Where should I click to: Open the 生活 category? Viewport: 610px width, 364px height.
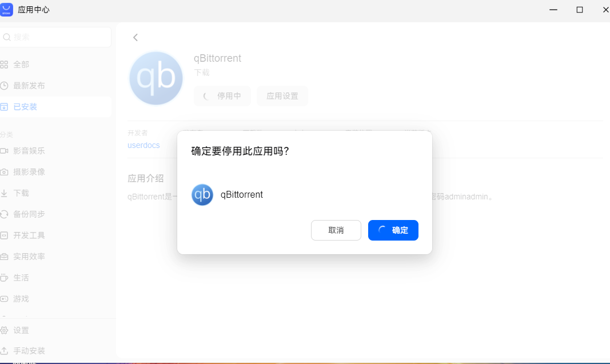(x=54, y=278)
